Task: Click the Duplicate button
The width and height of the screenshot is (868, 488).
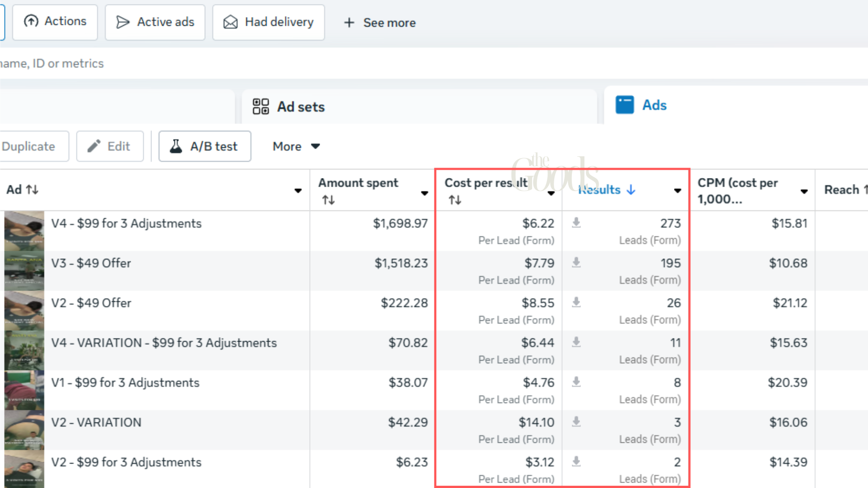Action: pyautogui.click(x=34, y=146)
